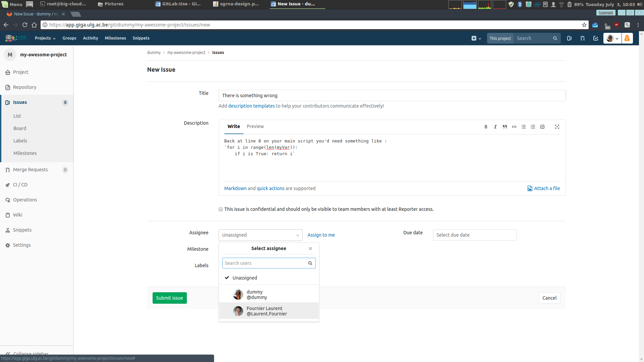This screenshot has width=644, height=362.
Task: Add a numbered list to description
Action: [x=533, y=127]
